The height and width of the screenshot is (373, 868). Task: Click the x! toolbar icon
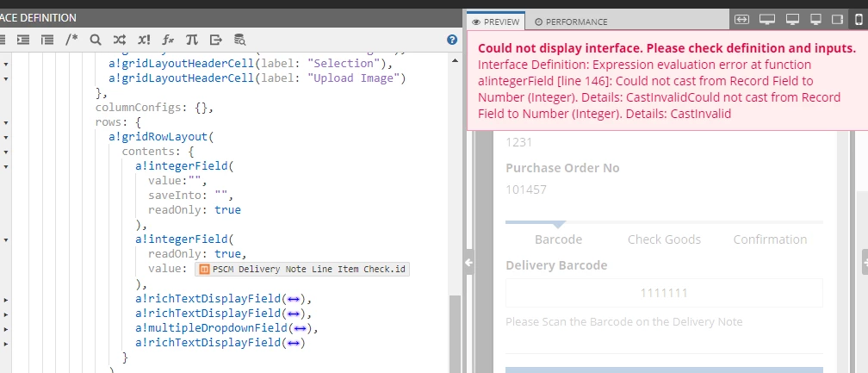point(143,40)
